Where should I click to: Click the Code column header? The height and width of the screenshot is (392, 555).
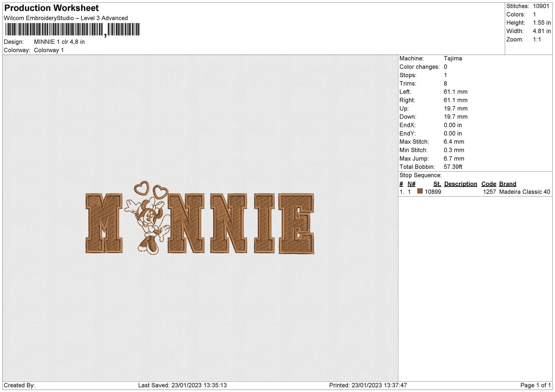tap(489, 184)
